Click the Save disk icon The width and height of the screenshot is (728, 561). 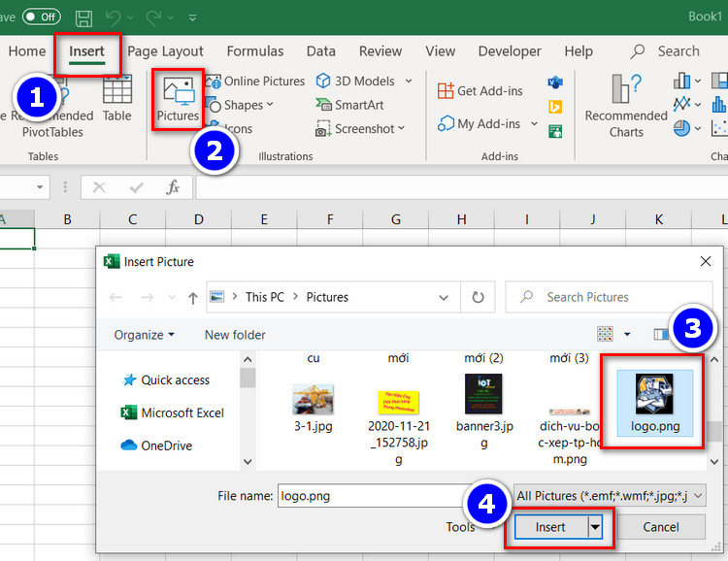point(84,17)
